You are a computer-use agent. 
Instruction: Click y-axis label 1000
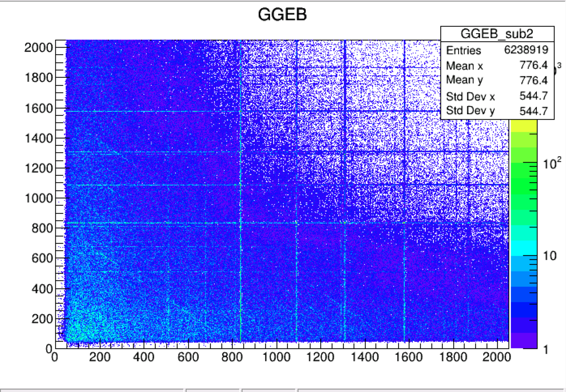39,198
